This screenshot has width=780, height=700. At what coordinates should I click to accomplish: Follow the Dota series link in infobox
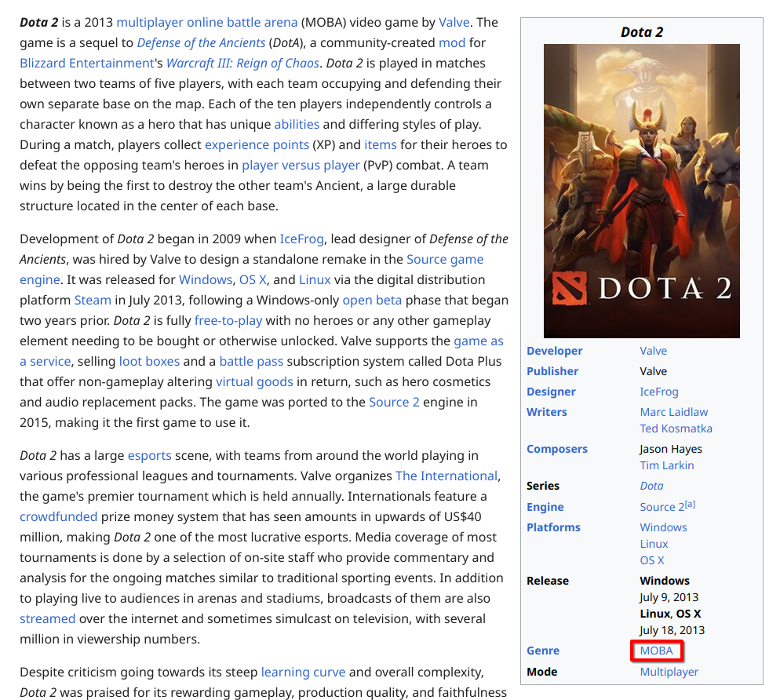tap(651, 486)
